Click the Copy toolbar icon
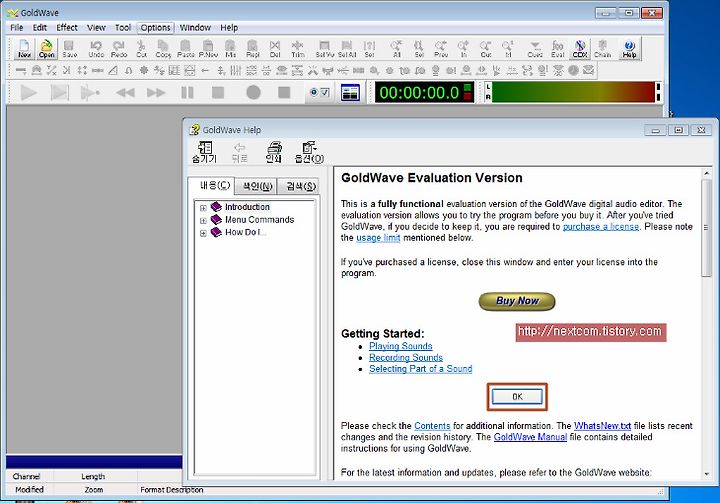Image resolution: width=720 pixels, height=503 pixels. point(163,48)
